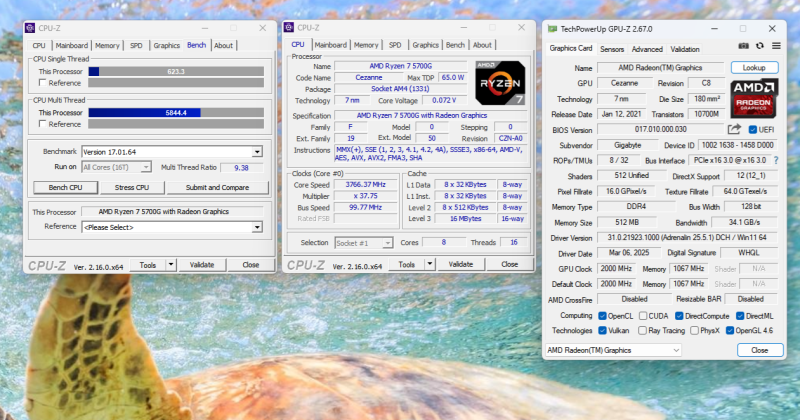Image resolution: width=800 pixels, height=420 pixels.
Task: Click Memory Size 512 MB value
Action: click(627, 223)
